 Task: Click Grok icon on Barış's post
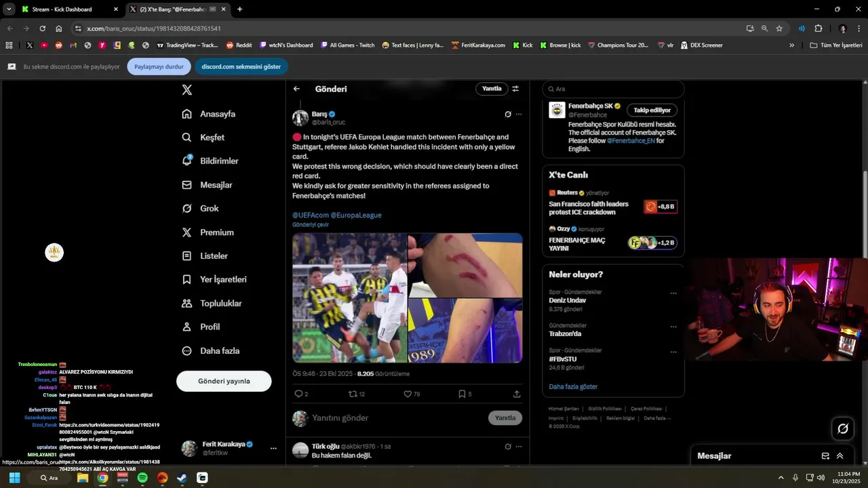508,114
